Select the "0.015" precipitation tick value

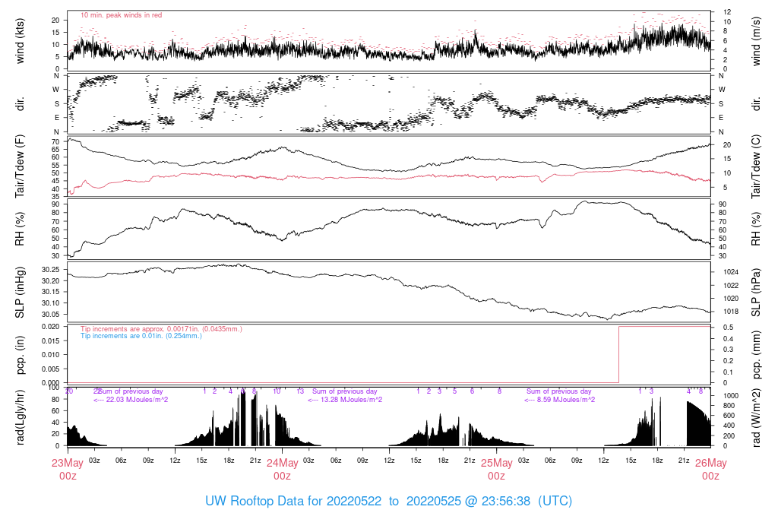coord(51,341)
